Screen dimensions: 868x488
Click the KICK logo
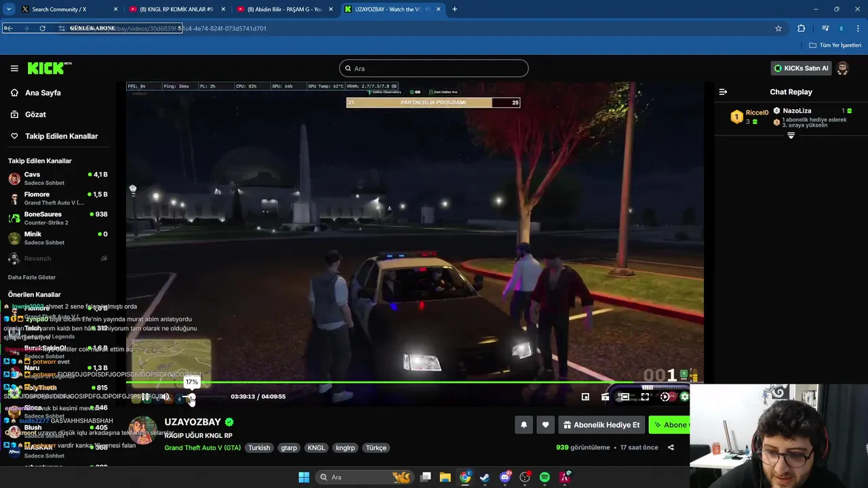pyautogui.click(x=49, y=68)
